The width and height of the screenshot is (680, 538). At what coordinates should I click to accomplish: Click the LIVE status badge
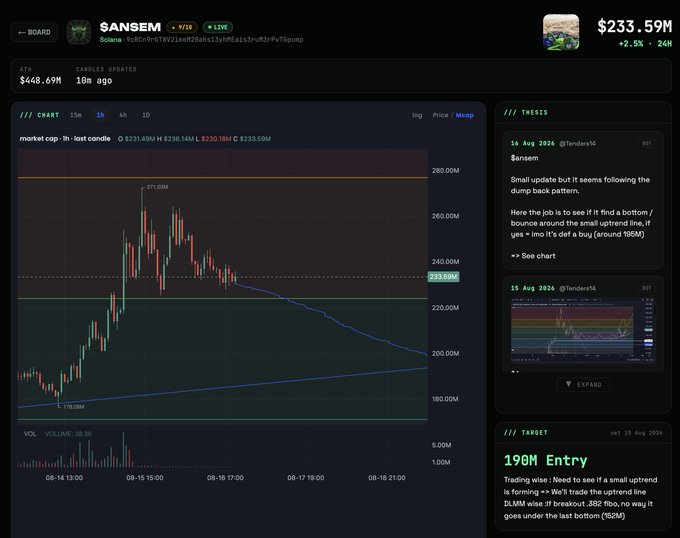pos(218,27)
